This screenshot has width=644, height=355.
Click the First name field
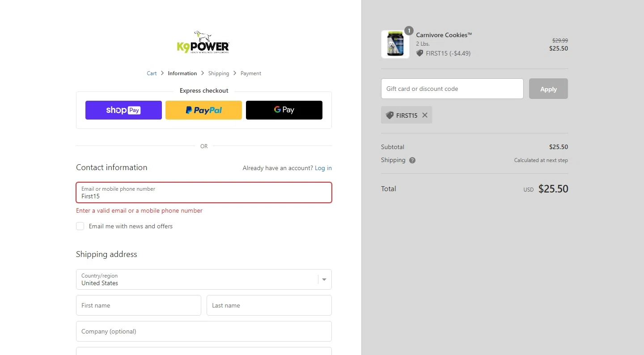[139, 305]
